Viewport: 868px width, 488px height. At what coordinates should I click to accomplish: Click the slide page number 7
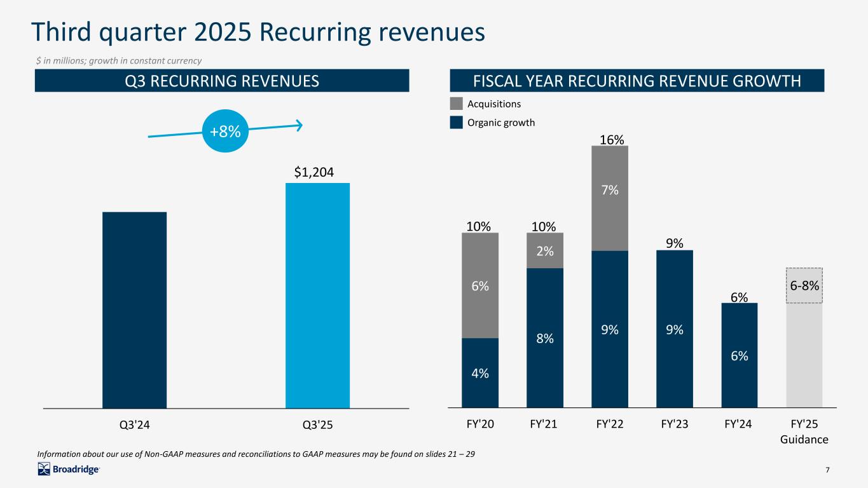[827, 470]
